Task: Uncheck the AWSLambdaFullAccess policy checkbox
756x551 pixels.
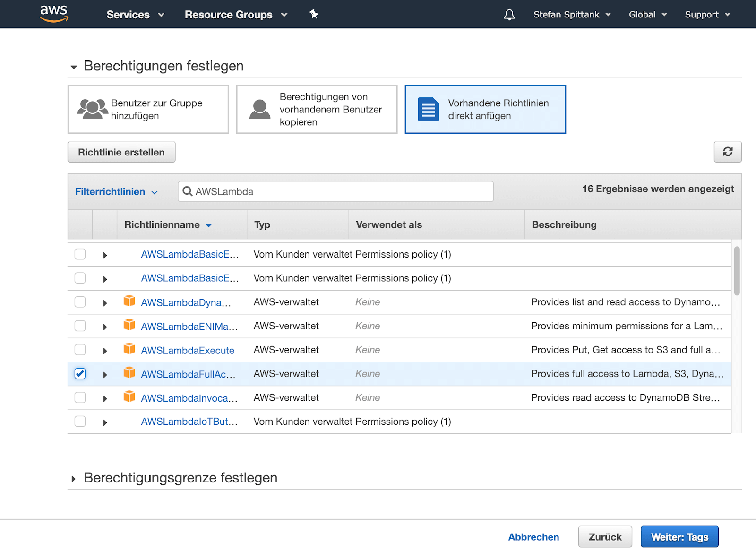Action: [80, 373]
